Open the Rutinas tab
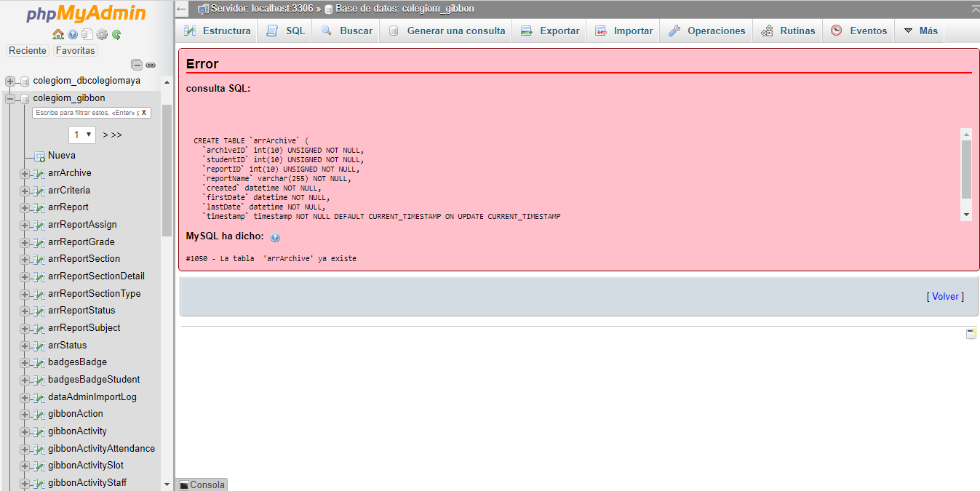Viewport: 980px width, 491px height. [x=788, y=31]
